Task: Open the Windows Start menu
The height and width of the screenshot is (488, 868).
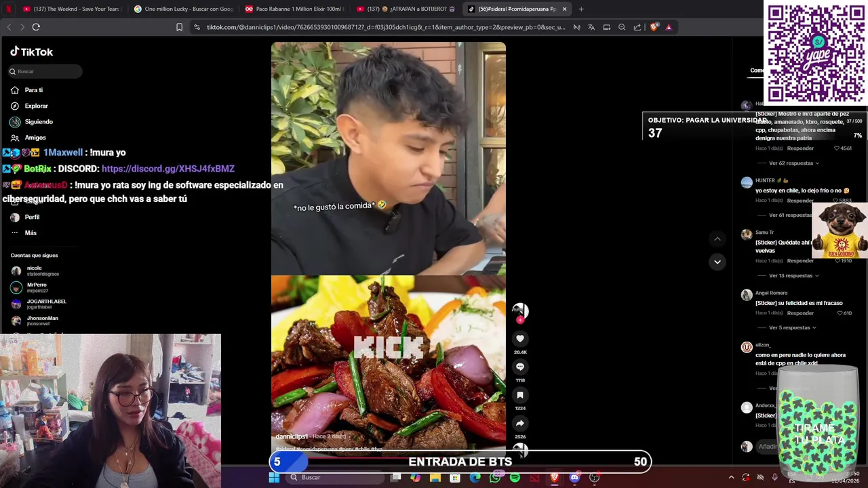Action: pos(274,478)
